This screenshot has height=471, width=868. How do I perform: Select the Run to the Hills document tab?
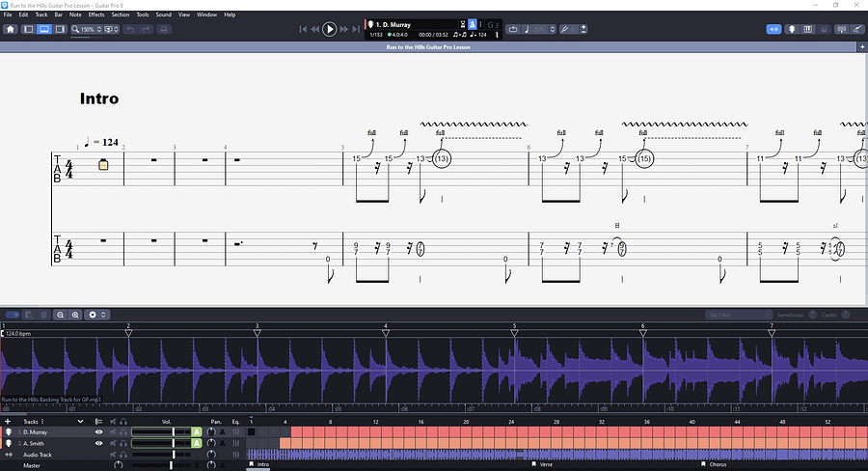pos(428,47)
